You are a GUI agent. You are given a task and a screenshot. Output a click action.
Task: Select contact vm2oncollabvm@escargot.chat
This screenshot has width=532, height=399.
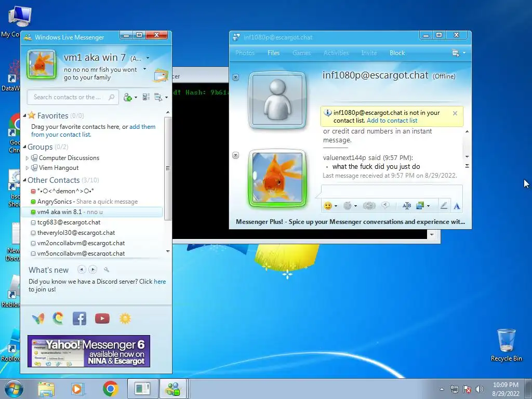pos(91,243)
